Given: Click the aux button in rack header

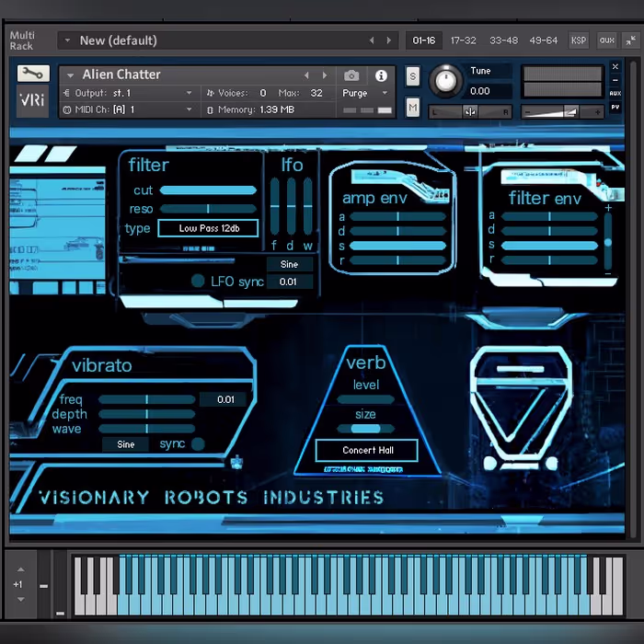Looking at the screenshot, I should pyautogui.click(x=606, y=40).
